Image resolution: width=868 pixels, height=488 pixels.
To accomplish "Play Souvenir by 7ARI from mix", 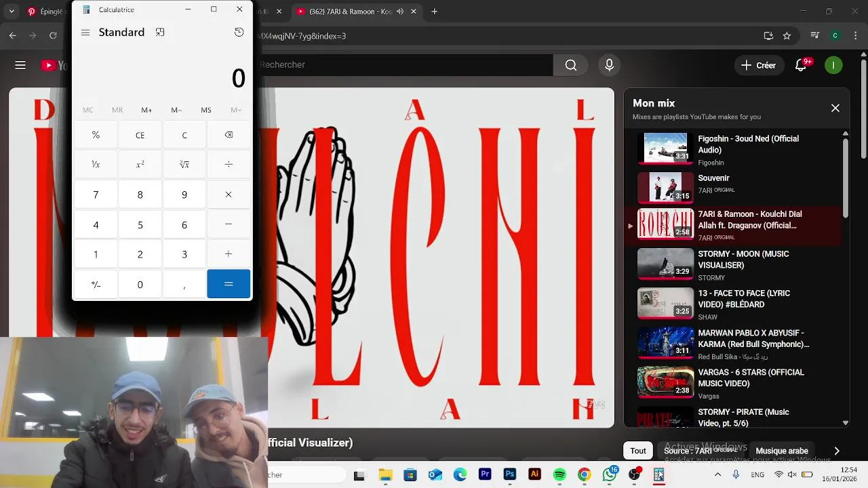I will (734, 186).
